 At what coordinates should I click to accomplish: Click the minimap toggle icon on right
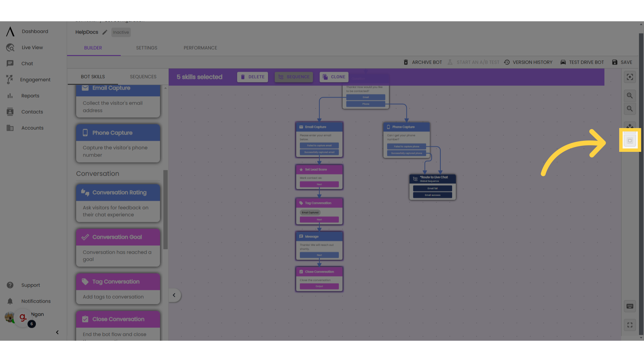(x=630, y=140)
